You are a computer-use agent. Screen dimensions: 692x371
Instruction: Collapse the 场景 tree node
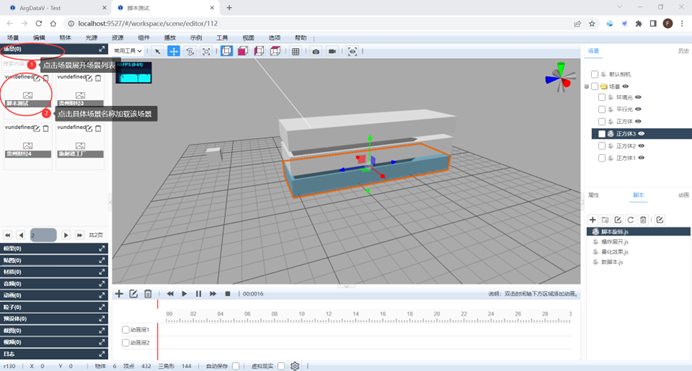coord(587,86)
